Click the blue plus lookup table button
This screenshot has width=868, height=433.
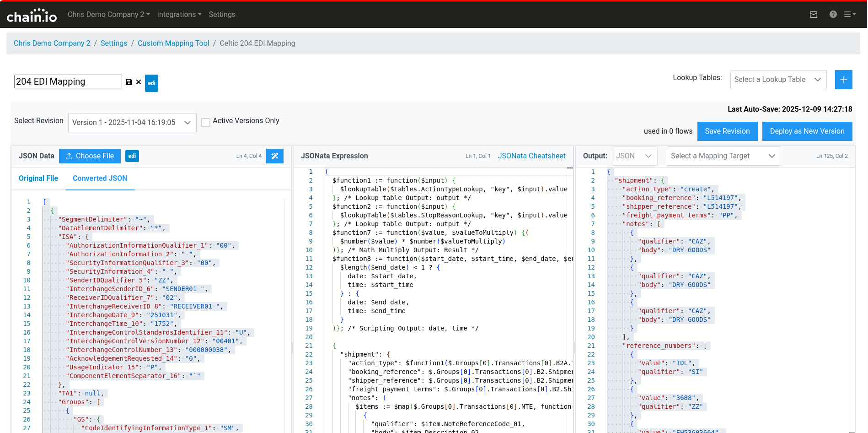pyautogui.click(x=843, y=80)
